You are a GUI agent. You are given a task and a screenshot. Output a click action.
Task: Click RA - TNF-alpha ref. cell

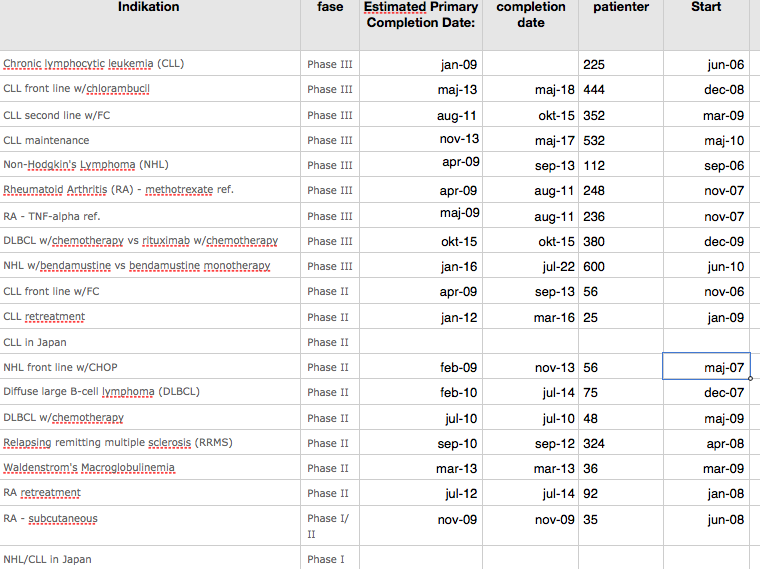pyautogui.click(x=150, y=216)
